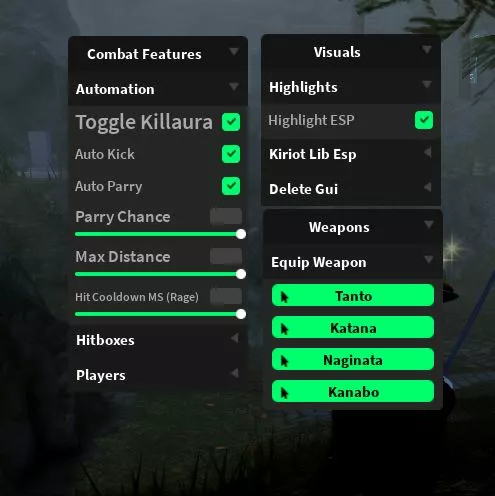This screenshot has height=496, width=495.
Task: Collapse the Automation section header
Action: click(158, 89)
